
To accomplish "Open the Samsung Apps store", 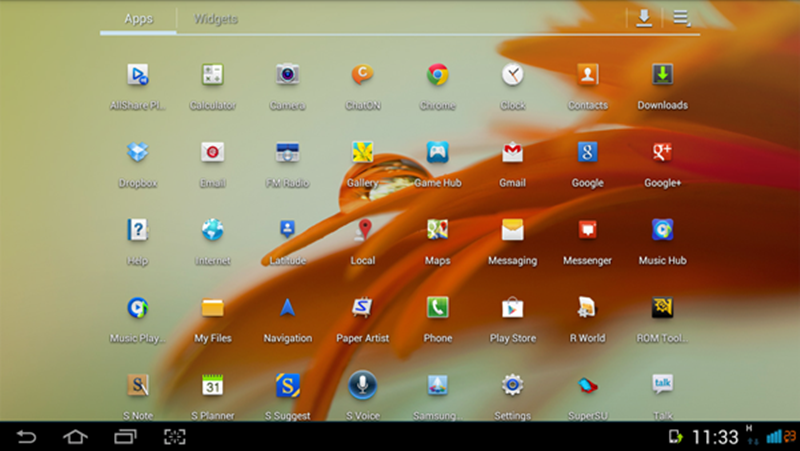I will (x=438, y=385).
